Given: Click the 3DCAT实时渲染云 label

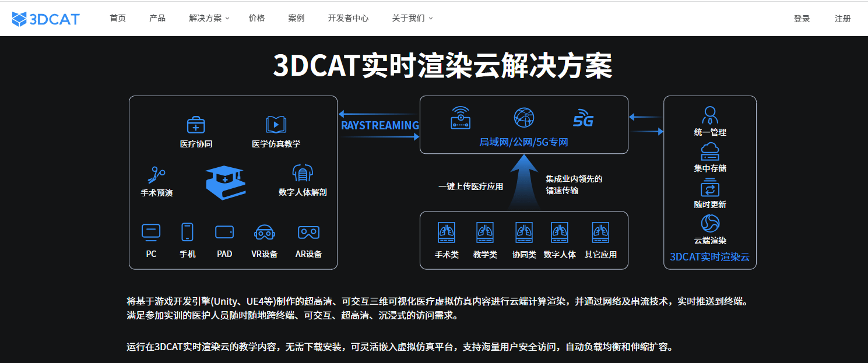Looking at the screenshot, I should (710, 256).
